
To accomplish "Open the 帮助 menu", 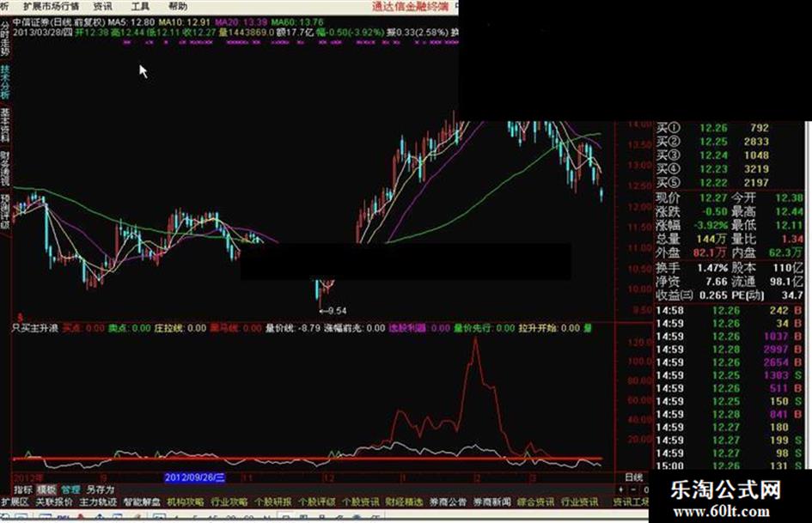I will (178, 6).
